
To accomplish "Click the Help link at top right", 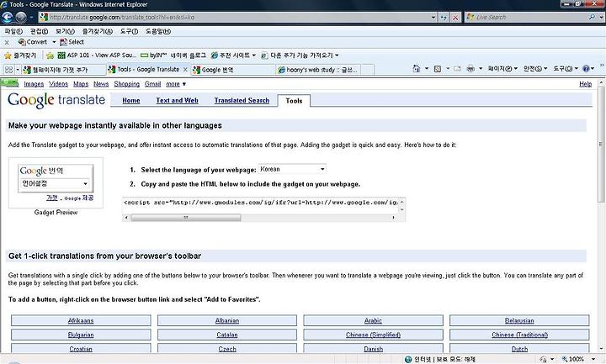I will point(585,84).
